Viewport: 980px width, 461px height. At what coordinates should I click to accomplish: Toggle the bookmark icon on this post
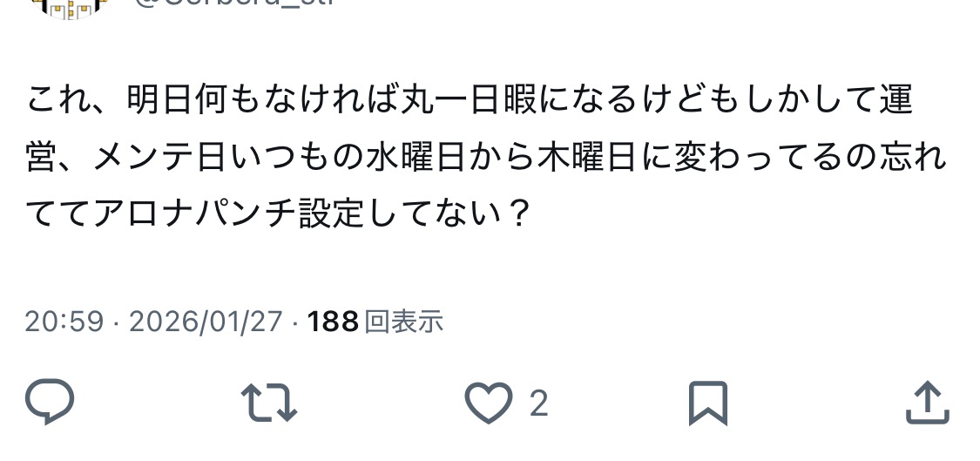click(x=707, y=403)
